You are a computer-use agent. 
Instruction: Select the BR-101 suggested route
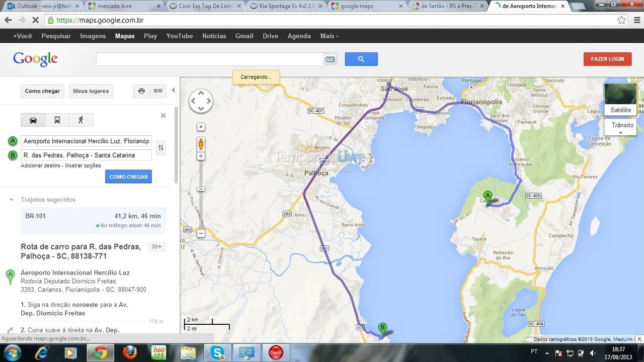(93, 221)
